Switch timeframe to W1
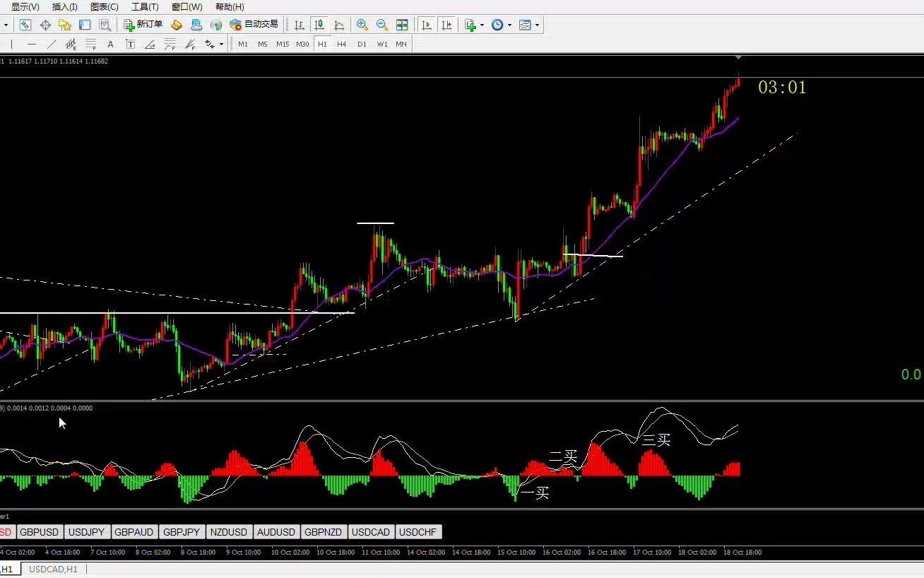924x578 pixels. click(x=381, y=45)
